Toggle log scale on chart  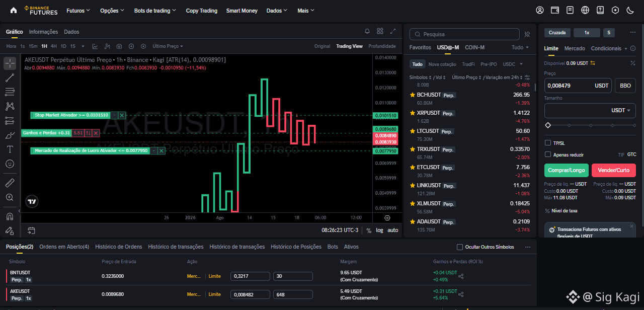click(379, 230)
